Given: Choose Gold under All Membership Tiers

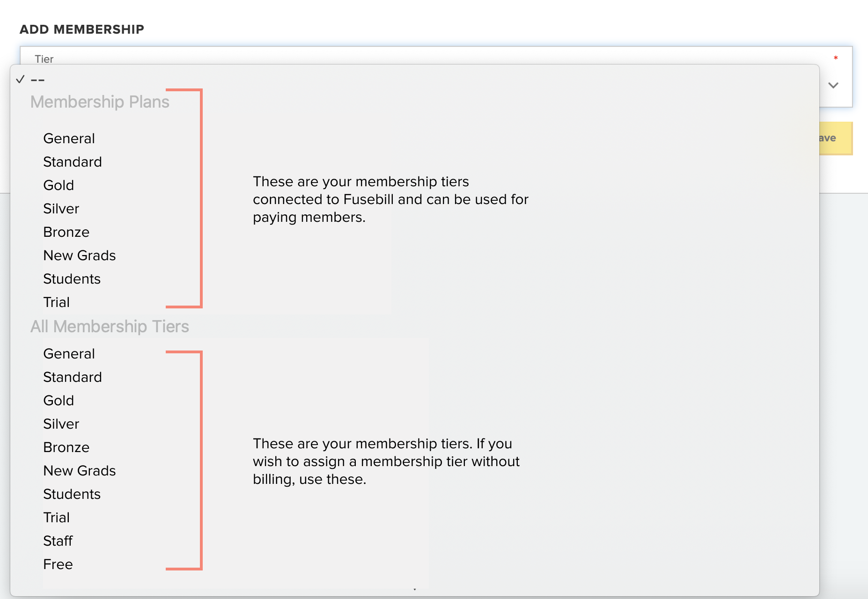Looking at the screenshot, I should (59, 401).
